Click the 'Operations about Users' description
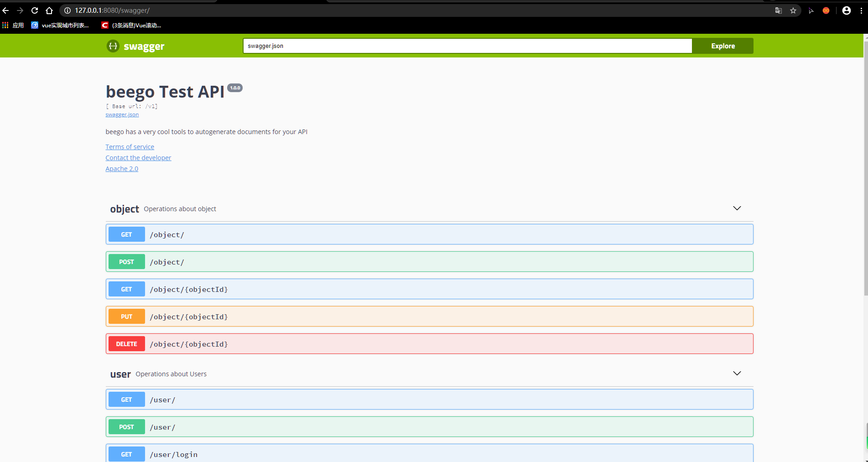This screenshot has height=462, width=868. point(171,374)
